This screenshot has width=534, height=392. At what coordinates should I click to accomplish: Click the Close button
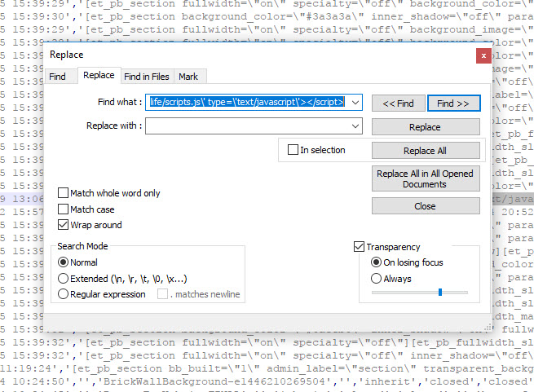point(426,206)
